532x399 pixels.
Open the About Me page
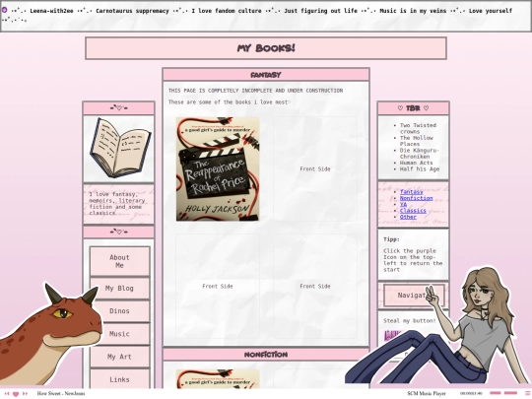pyautogui.click(x=119, y=261)
